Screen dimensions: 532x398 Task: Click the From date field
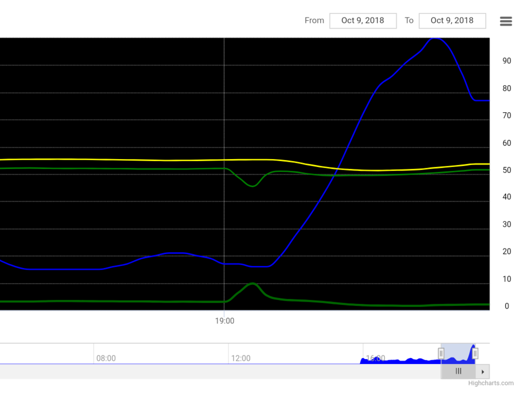[x=363, y=21]
